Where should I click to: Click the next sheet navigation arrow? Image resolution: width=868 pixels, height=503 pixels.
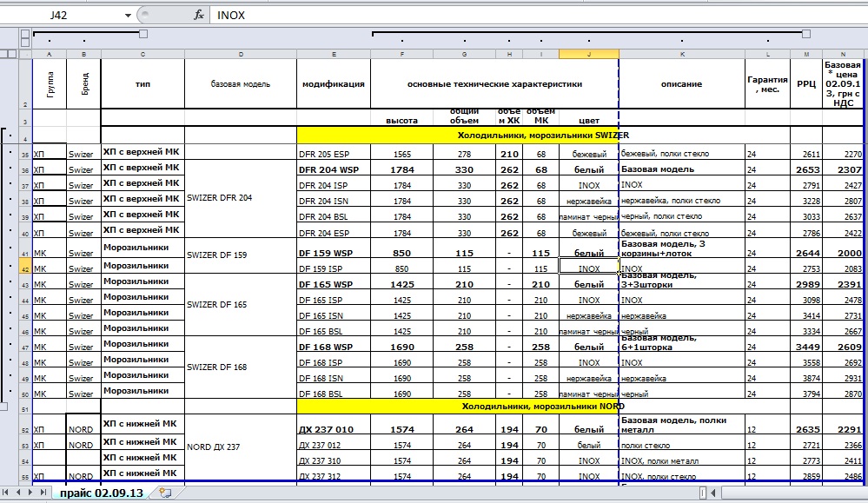[30, 492]
